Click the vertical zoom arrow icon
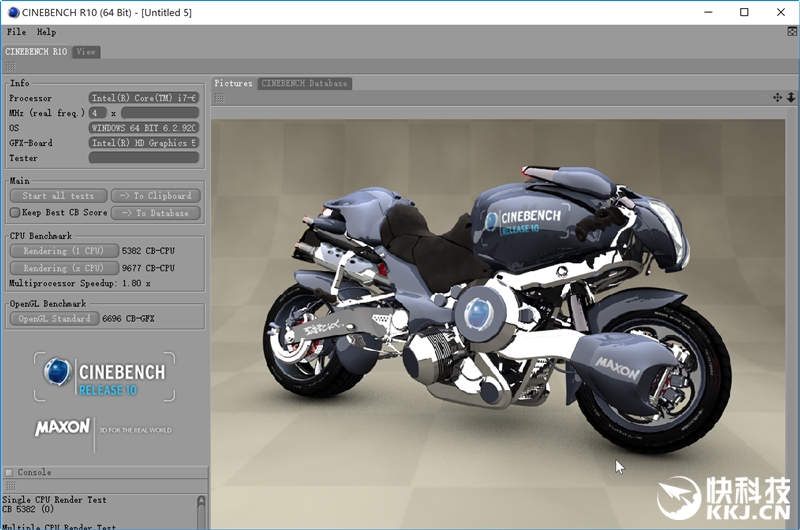Viewport: 800px width, 530px height. [791, 97]
